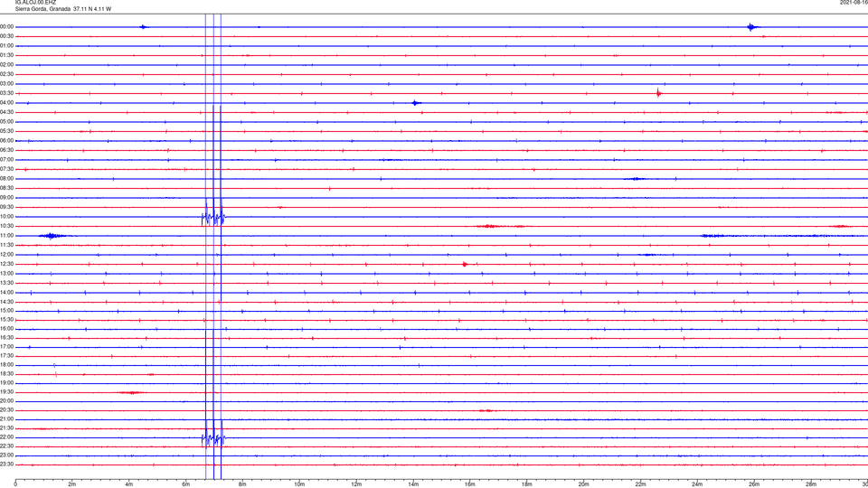Choose the 05:00 row label
This screenshot has height=488, width=868.
click(x=6, y=122)
